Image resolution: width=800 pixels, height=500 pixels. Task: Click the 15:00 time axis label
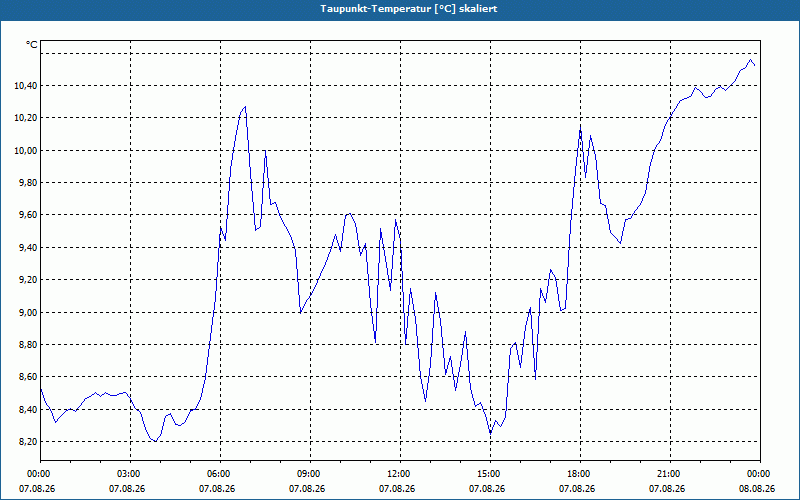tap(490, 474)
